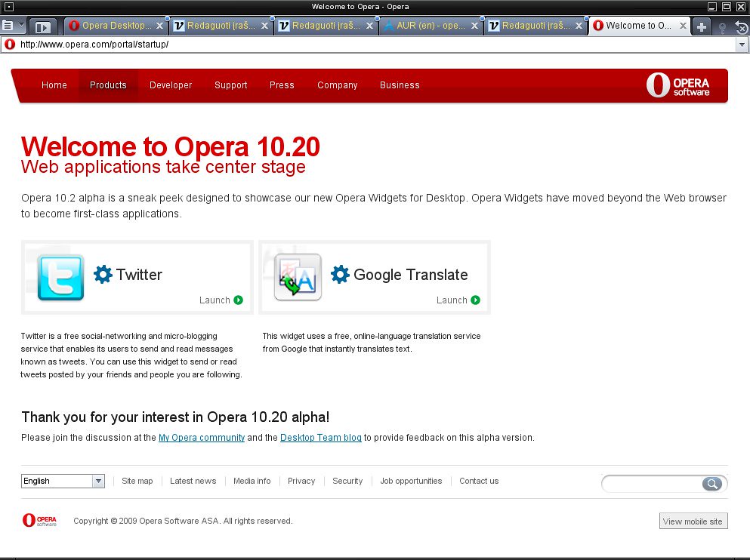Open the Support navigation item
The height and width of the screenshot is (560, 750).
coord(231,85)
